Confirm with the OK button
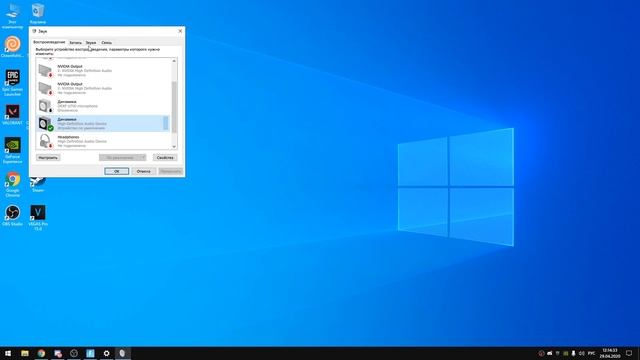The width and height of the screenshot is (640, 360). coord(117,171)
